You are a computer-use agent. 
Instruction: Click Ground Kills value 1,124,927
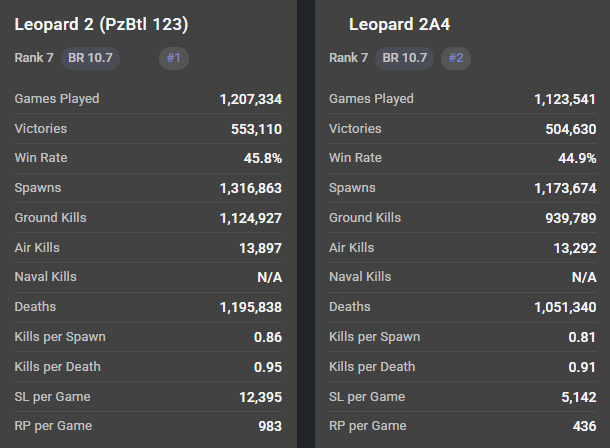pos(251,218)
